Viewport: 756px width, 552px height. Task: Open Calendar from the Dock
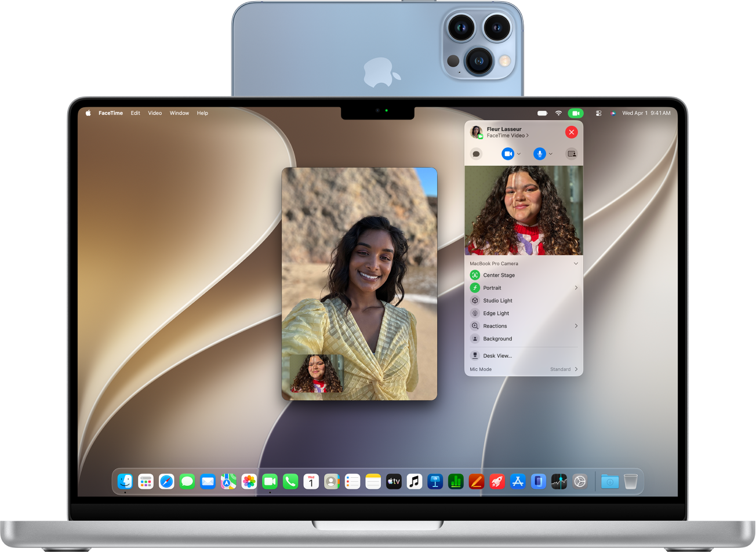(311, 481)
